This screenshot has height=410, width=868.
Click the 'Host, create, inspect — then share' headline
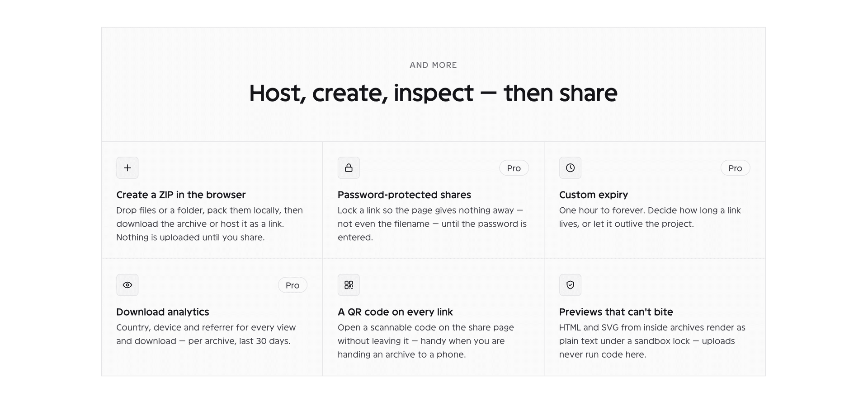pos(433,93)
